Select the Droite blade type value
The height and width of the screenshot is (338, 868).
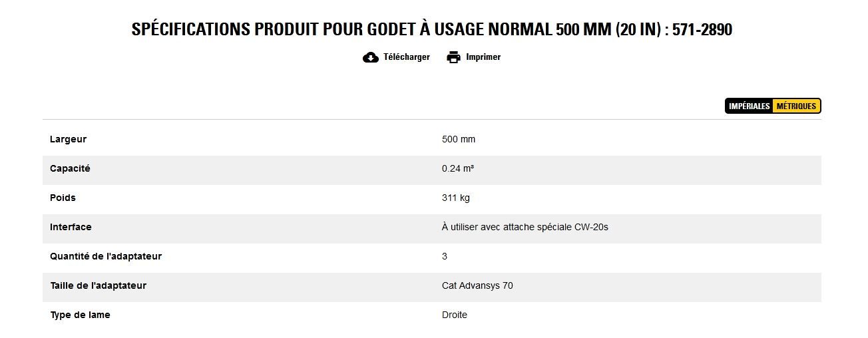(x=455, y=315)
